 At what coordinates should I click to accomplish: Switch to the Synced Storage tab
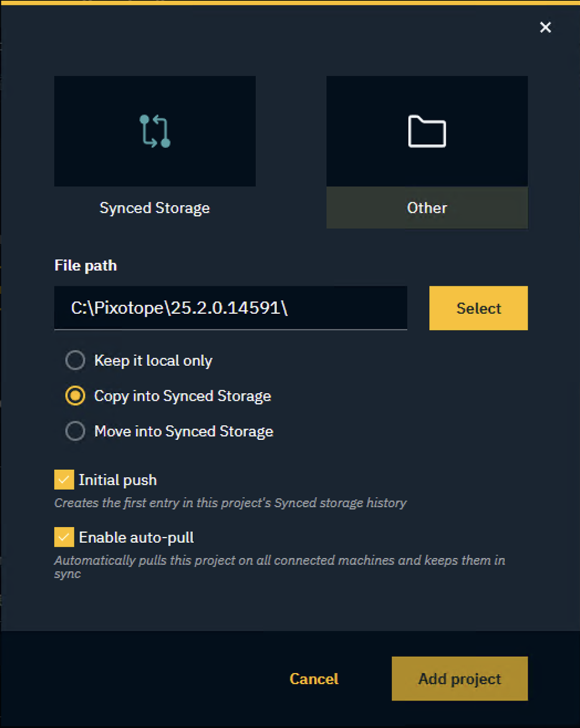click(154, 207)
